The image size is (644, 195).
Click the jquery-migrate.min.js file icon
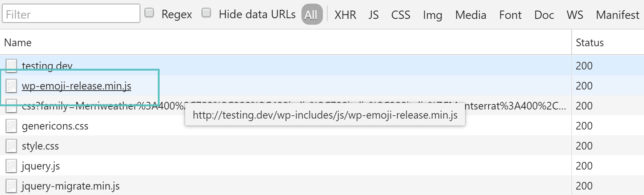pyautogui.click(x=11, y=186)
